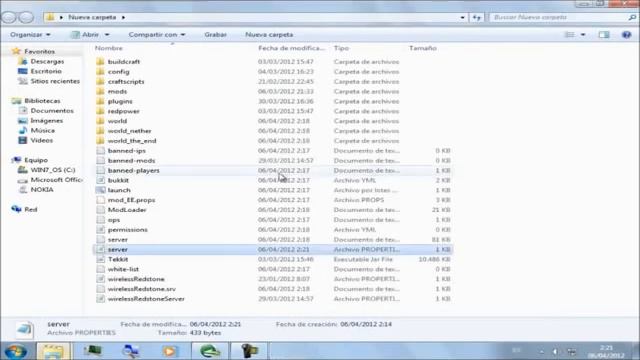Open the media player taskbar icon
The image size is (640, 360).
tap(171, 351)
